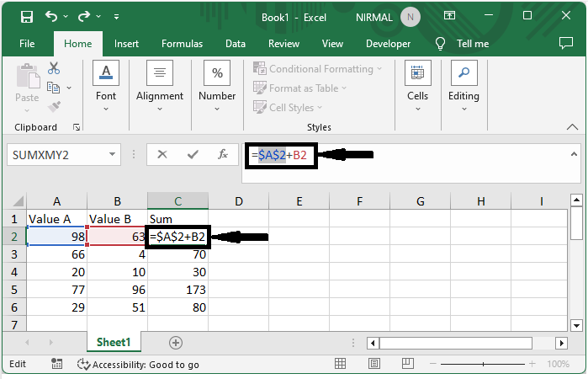Viewport: 588px width, 379px height.
Task: Select the Sheet1 worksheet tab
Action: pos(113,342)
